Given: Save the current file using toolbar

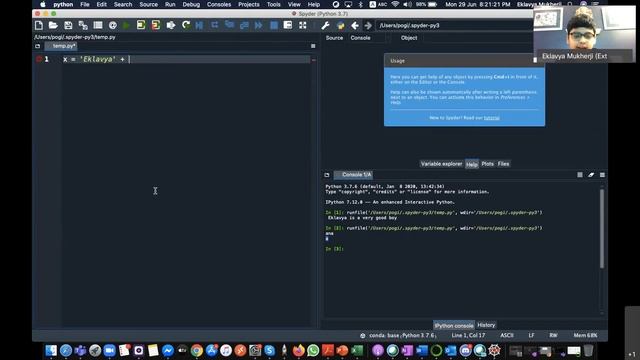Looking at the screenshot, I should (x=68, y=25).
